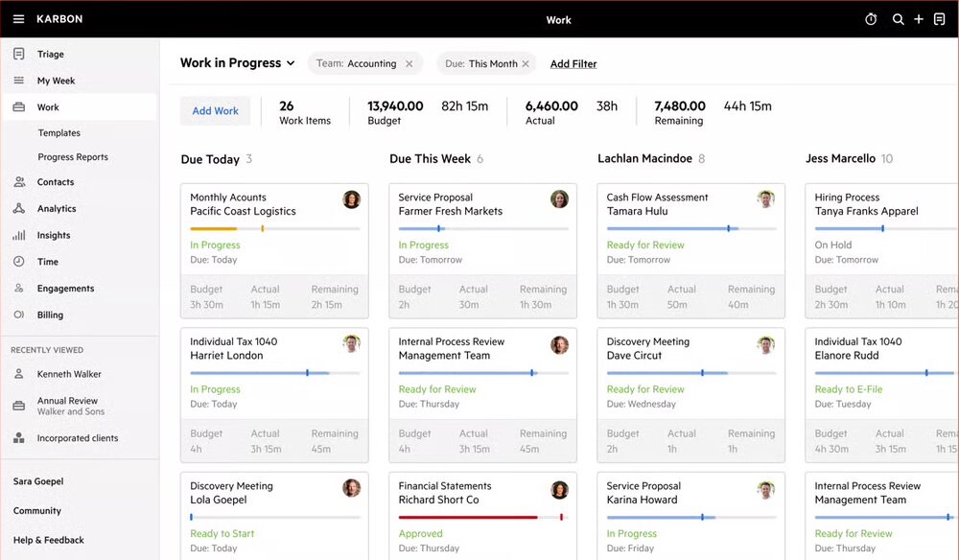Viewport: 959px width, 560px height.
Task: Open the notes icon in top bar
Action: click(x=940, y=19)
